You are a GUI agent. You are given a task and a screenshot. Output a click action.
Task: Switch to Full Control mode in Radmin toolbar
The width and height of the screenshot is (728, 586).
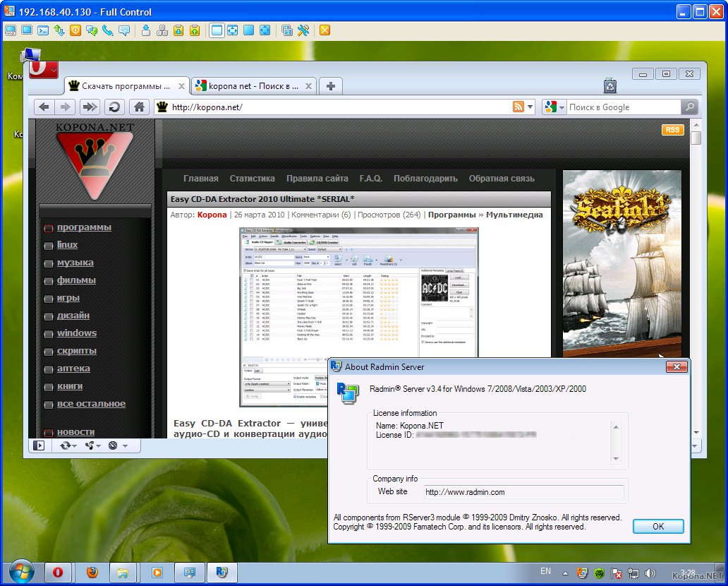point(10,30)
